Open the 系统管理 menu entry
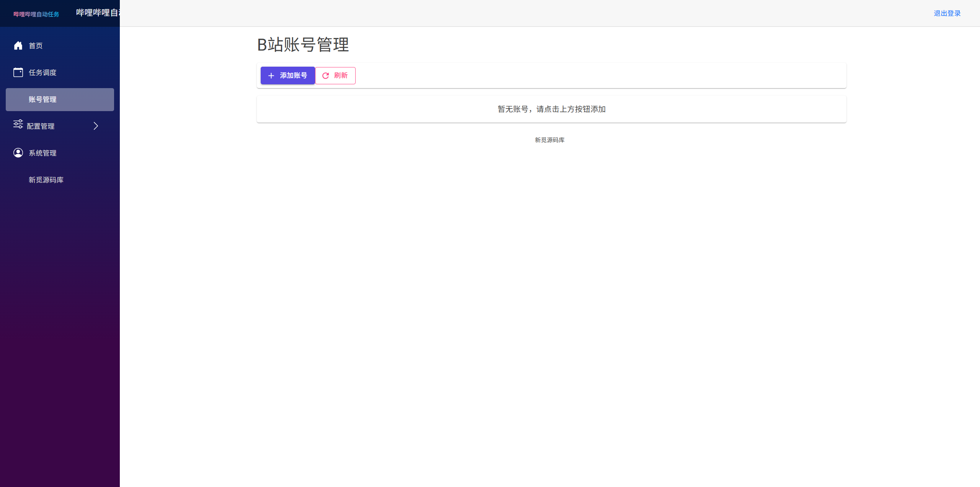The image size is (980, 487). [42, 152]
